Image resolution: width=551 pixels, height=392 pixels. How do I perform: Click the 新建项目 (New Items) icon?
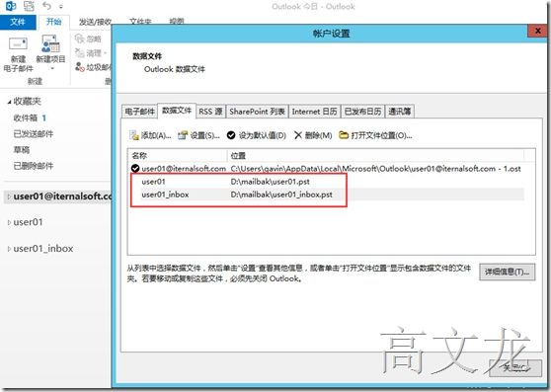(x=50, y=43)
